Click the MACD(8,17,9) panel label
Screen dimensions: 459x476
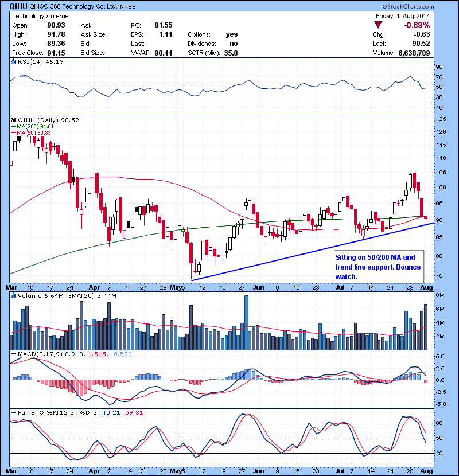point(40,354)
